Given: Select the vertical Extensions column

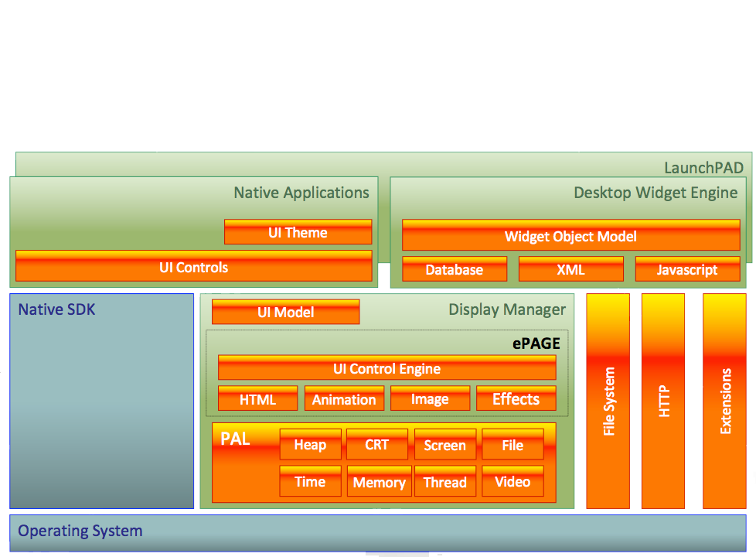Looking at the screenshot, I should (724, 401).
